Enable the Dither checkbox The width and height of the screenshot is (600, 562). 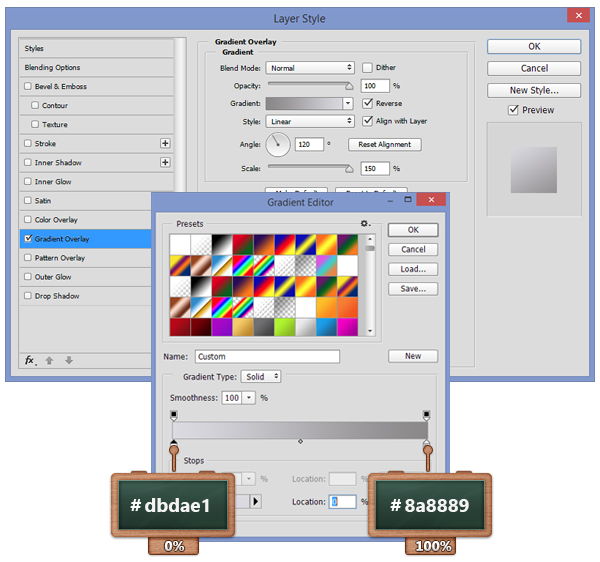coord(367,68)
